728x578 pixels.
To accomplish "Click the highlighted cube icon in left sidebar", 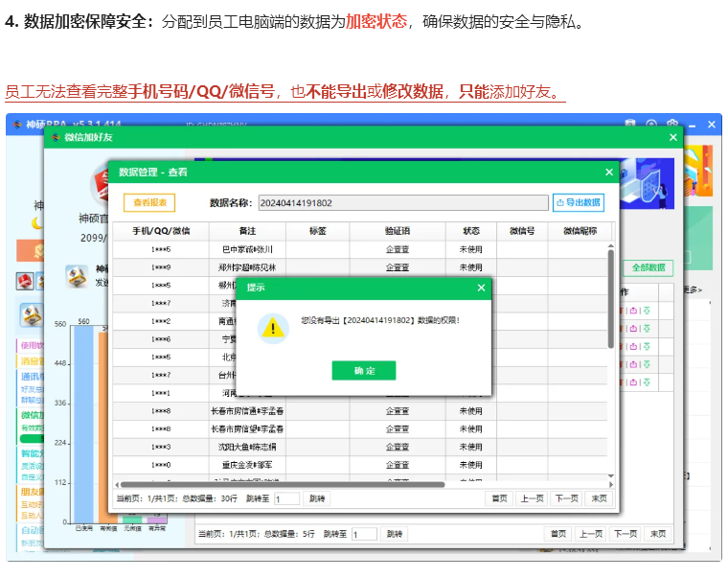I will [31, 315].
